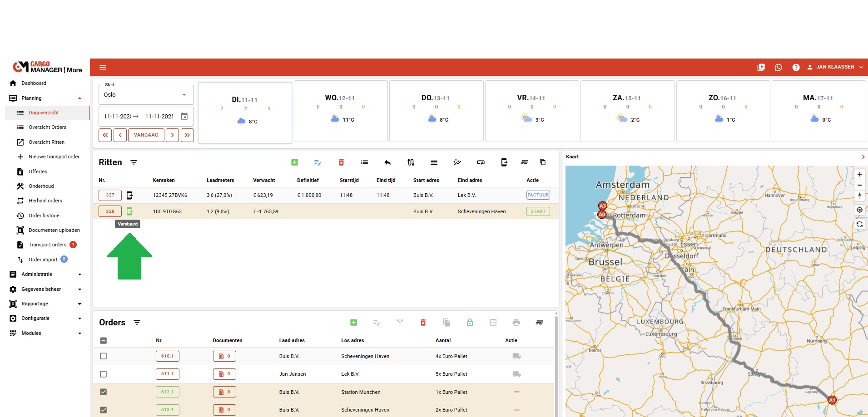Expand the Administratie menu section
Image resolution: width=868 pixels, height=417 pixels.
79,275
